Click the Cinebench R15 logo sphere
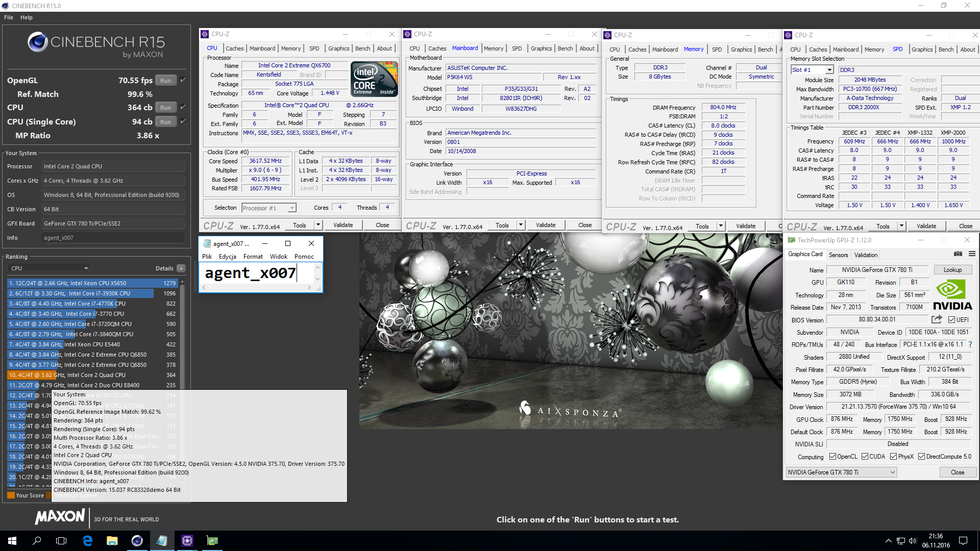Viewport: 980px width, 551px height. click(38, 42)
